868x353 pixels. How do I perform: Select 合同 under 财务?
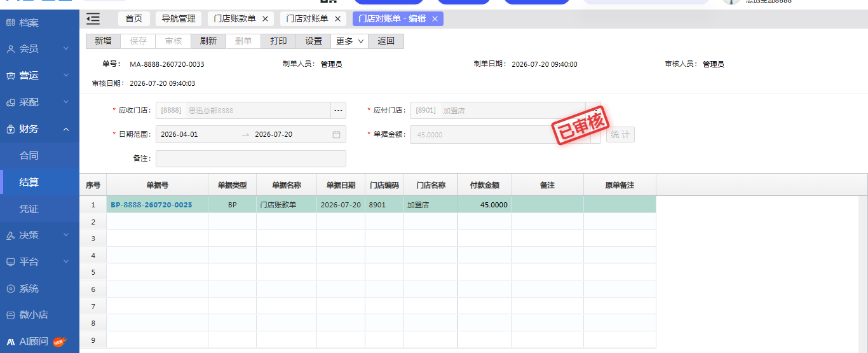pos(39,156)
